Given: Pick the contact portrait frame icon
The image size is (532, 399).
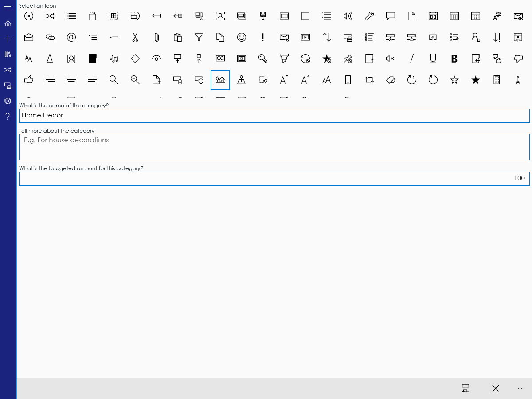Looking at the screenshot, I should pyautogui.click(x=71, y=59).
